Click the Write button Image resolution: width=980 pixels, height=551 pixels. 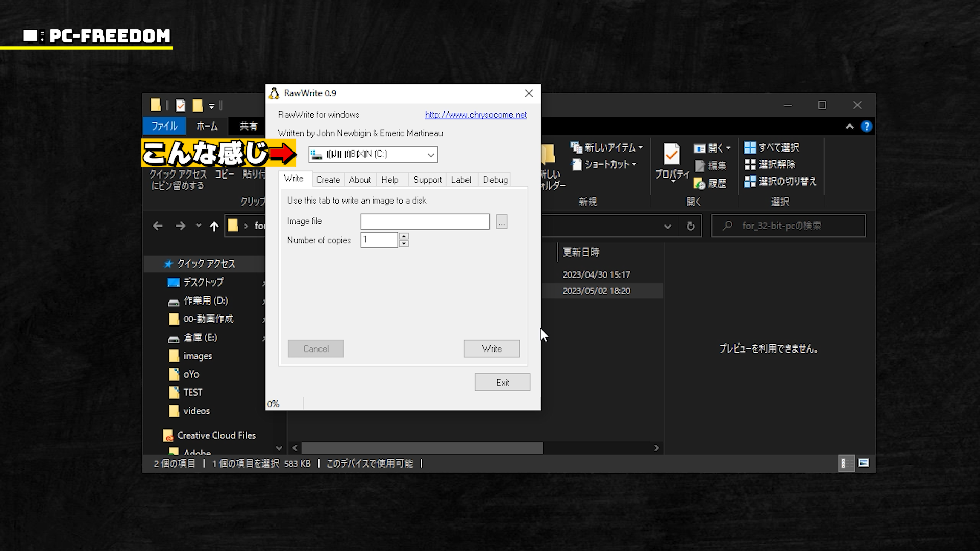[492, 349]
